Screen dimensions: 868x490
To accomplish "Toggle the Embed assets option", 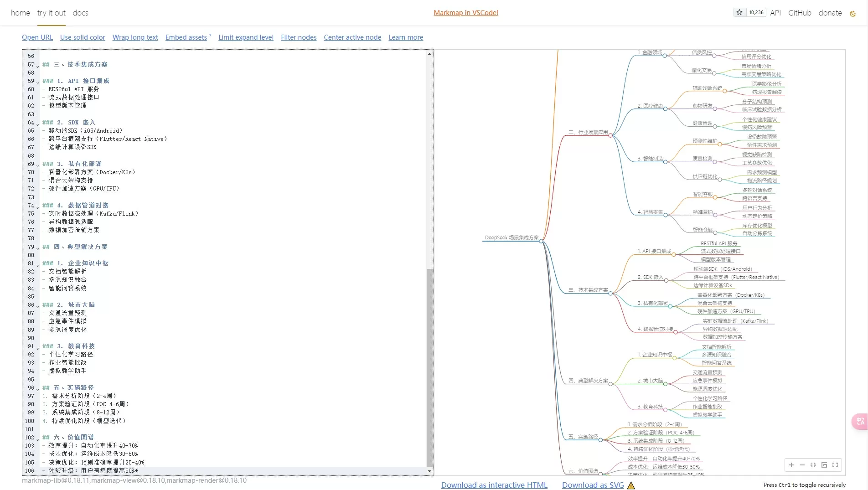I will click(186, 37).
